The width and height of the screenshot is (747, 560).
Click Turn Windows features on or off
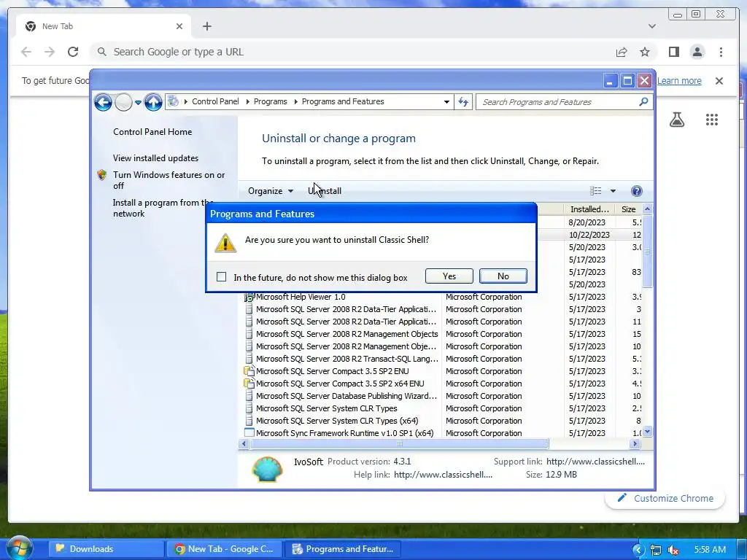click(169, 180)
